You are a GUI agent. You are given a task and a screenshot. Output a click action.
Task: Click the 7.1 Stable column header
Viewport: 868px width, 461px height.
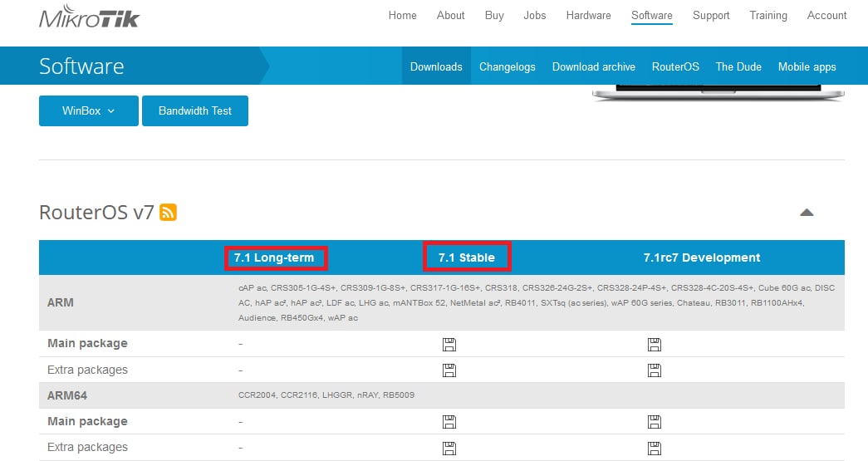467,257
